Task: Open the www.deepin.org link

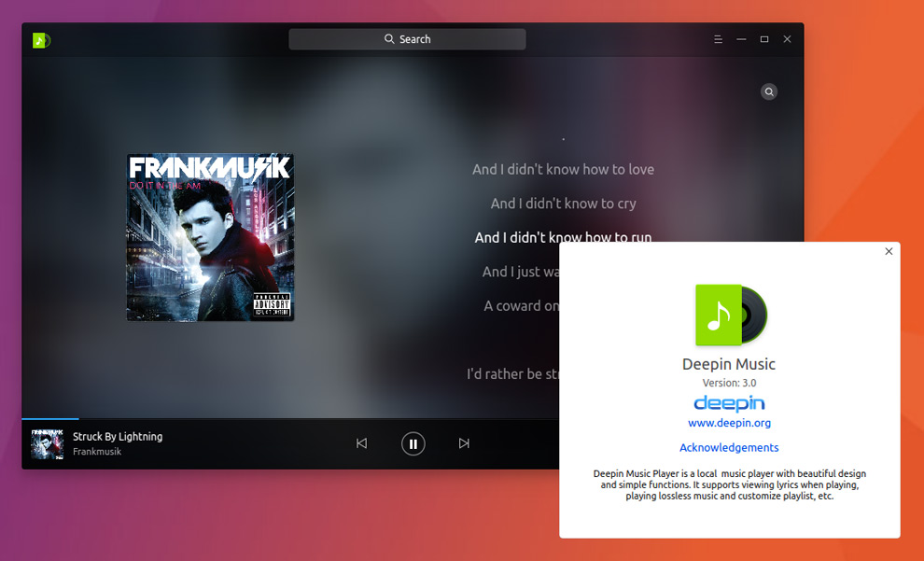Action: (x=729, y=423)
